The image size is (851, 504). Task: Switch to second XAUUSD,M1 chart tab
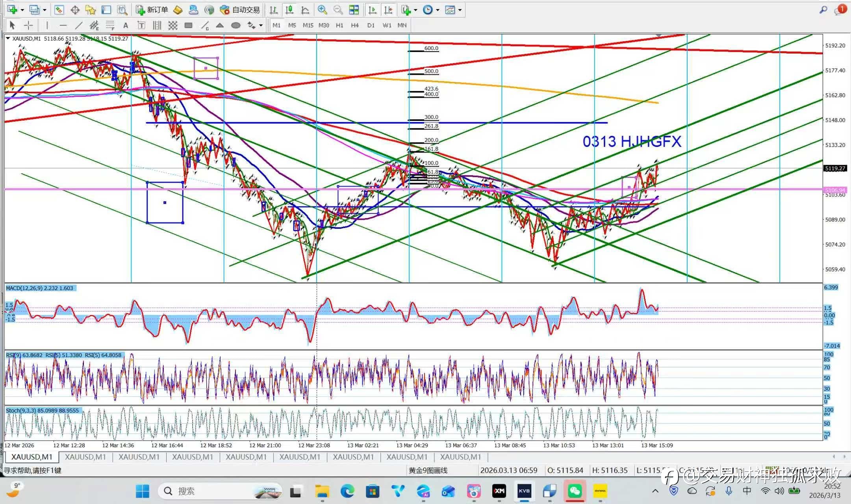(x=85, y=457)
